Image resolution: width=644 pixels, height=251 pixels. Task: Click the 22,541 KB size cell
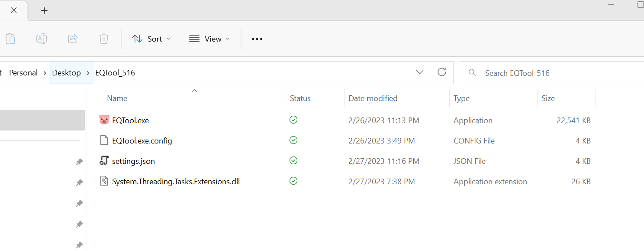pos(573,121)
